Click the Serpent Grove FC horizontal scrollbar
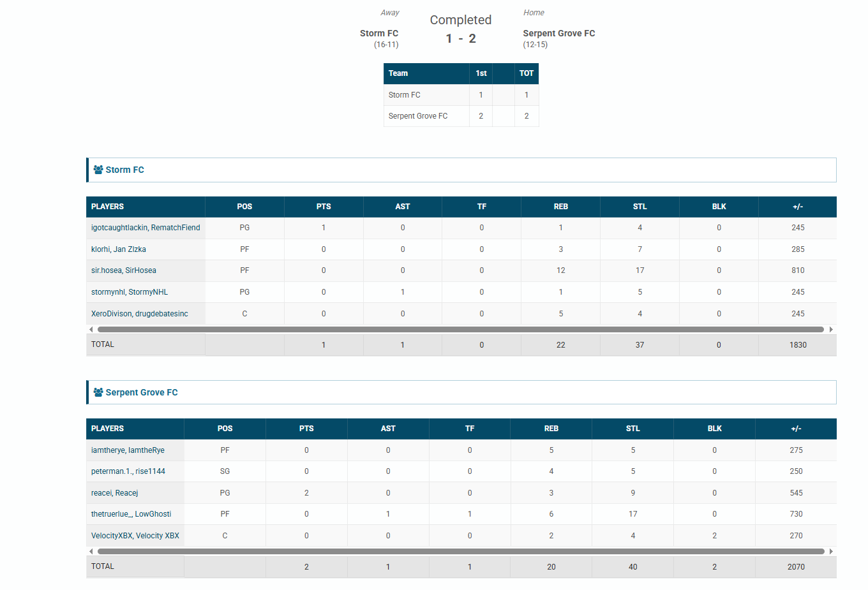Screen dimensions: 868x590 point(461,552)
